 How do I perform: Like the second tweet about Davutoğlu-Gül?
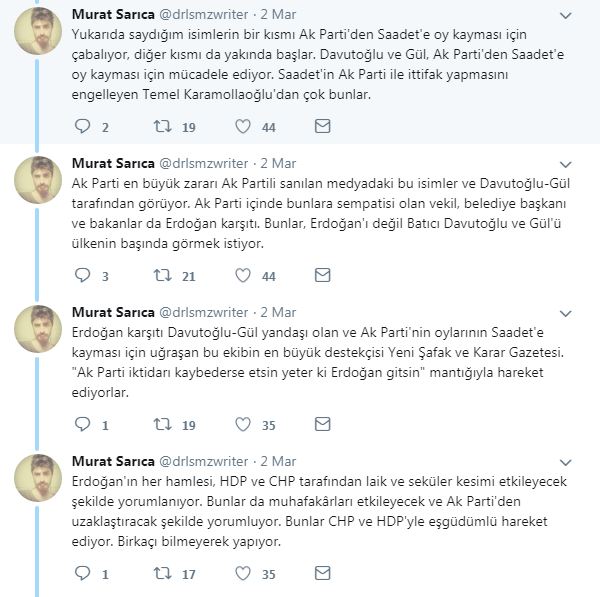click(x=243, y=275)
